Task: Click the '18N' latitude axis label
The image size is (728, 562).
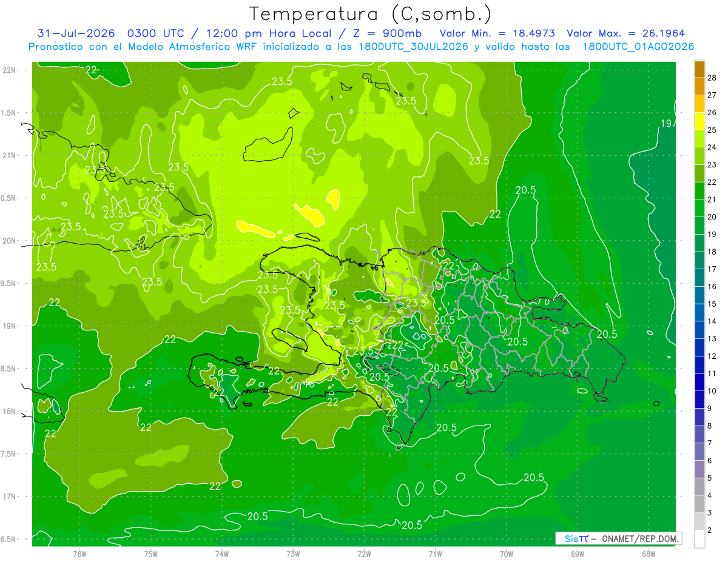Action: 9,411
